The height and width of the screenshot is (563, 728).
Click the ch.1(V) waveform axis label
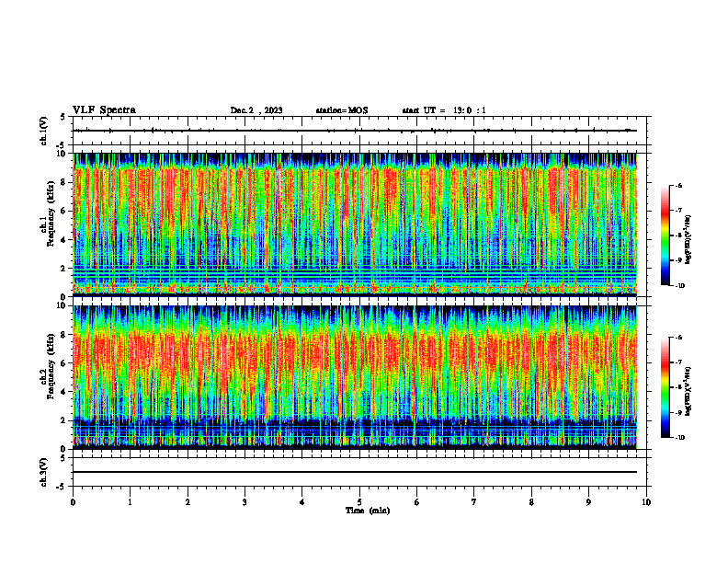[43, 131]
